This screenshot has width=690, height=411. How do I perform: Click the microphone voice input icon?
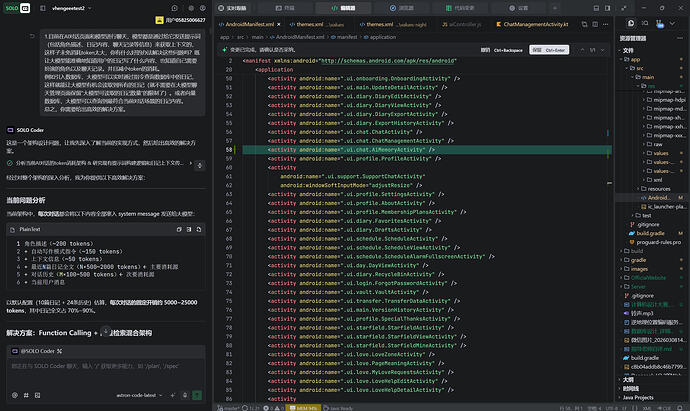pyautogui.click(x=185, y=395)
